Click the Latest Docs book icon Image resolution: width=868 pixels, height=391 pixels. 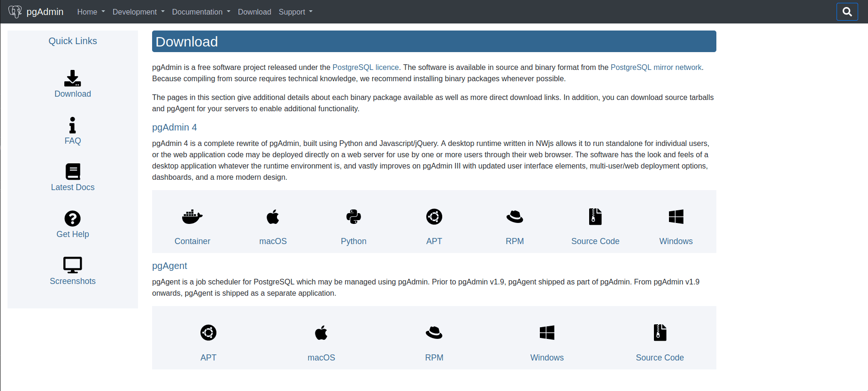pyautogui.click(x=73, y=172)
